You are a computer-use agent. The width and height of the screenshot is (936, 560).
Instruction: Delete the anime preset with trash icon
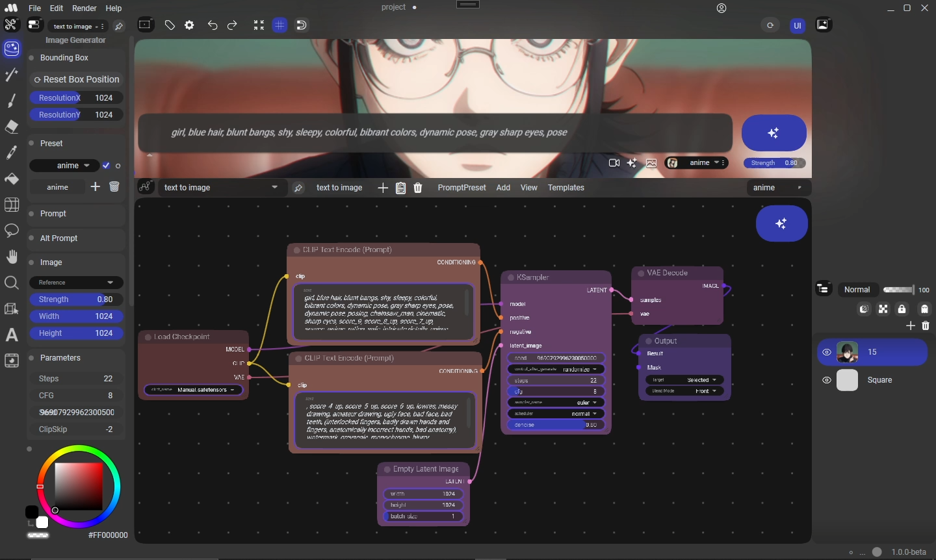click(x=114, y=187)
